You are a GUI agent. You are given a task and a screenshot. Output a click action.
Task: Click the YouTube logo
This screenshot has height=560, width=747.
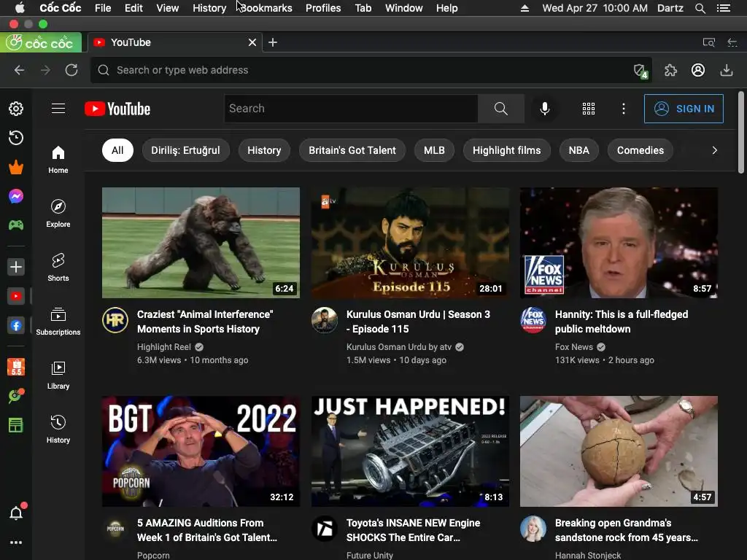click(x=117, y=109)
